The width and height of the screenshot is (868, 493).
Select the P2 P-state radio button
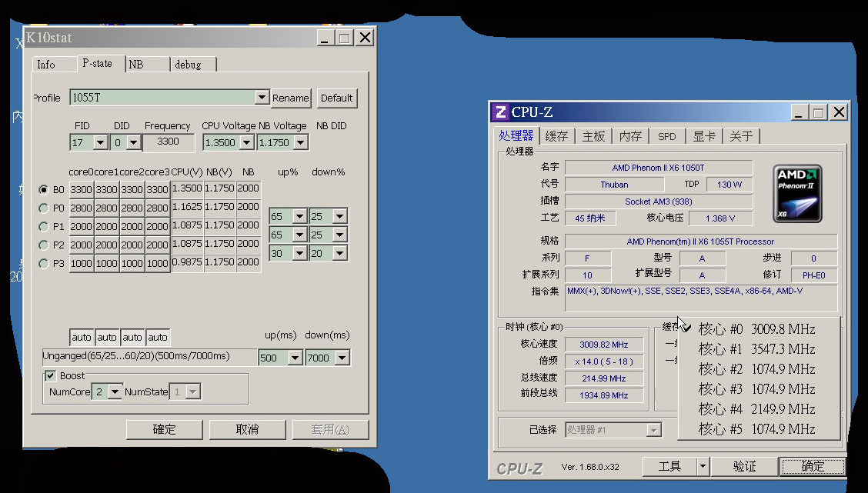44,245
